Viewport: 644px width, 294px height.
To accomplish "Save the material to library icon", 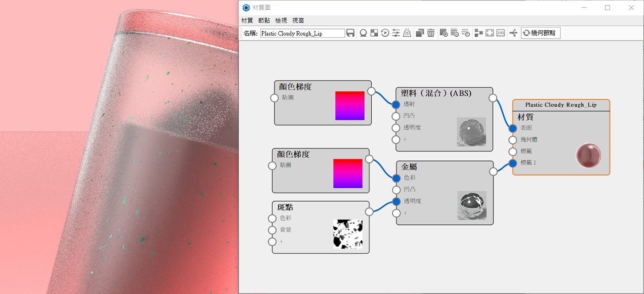I will (351, 33).
